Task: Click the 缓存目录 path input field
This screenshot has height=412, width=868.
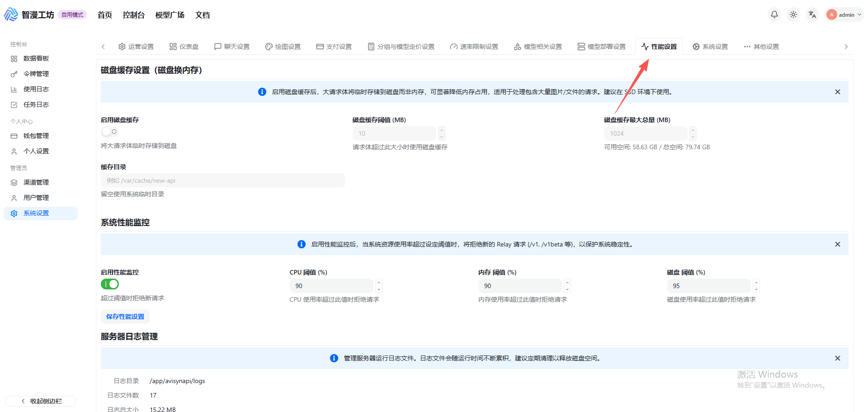Action: click(x=223, y=180)
